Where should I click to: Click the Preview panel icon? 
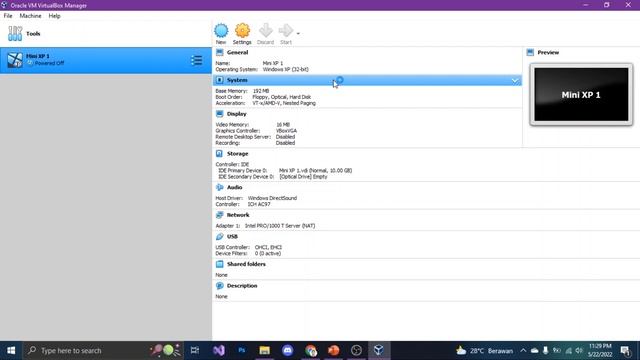pyautogui.click(x=530, y=52)
